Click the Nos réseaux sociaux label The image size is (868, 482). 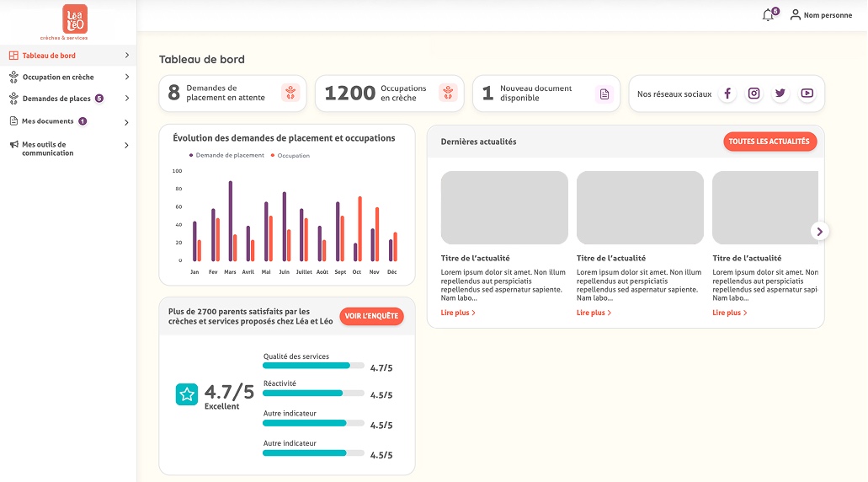click(x=674, y=94)
